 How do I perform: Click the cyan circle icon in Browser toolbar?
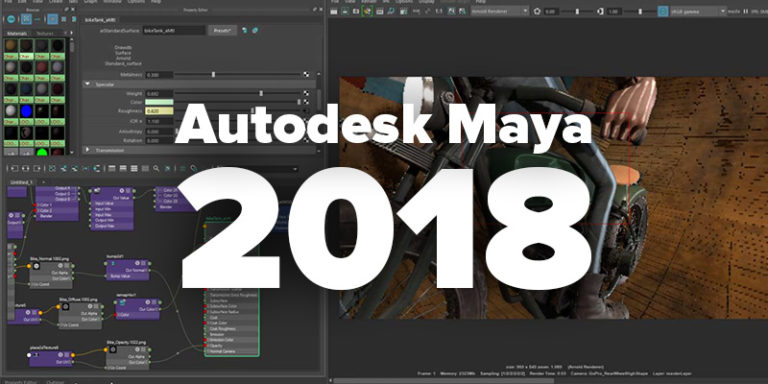click(x=11, y=19)
